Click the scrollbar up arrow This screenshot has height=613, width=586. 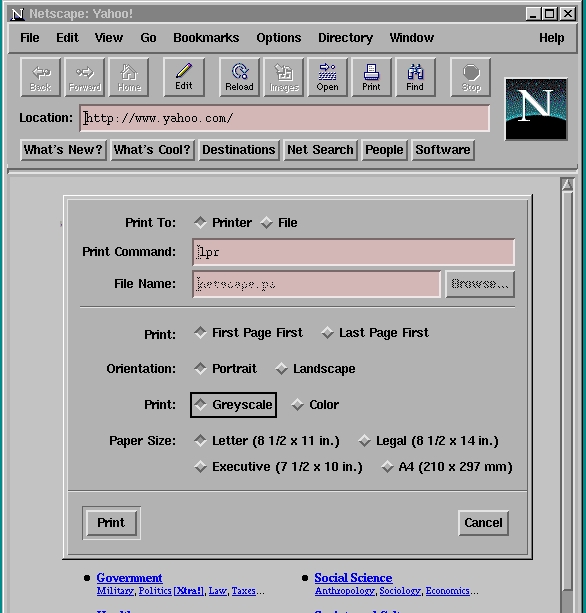[x=567, y=185]
